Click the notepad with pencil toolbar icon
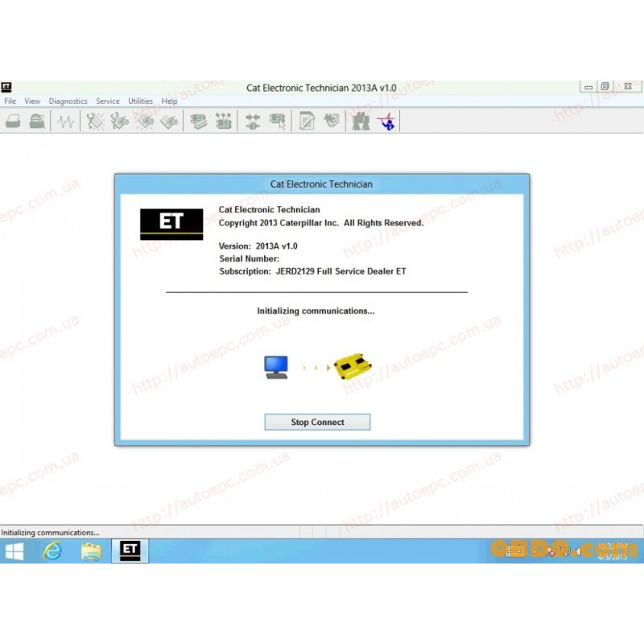The width and height of the screenshot is (644, 644). point(307,122)
